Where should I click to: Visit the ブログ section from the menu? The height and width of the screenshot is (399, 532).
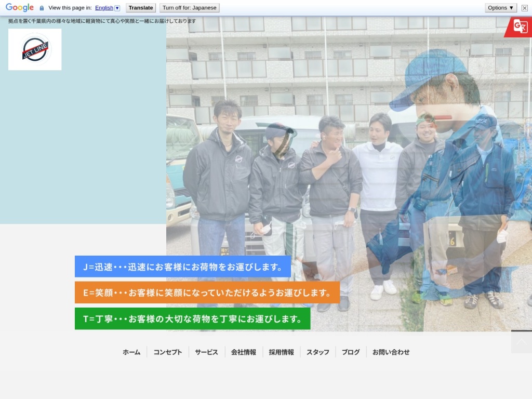351,352
